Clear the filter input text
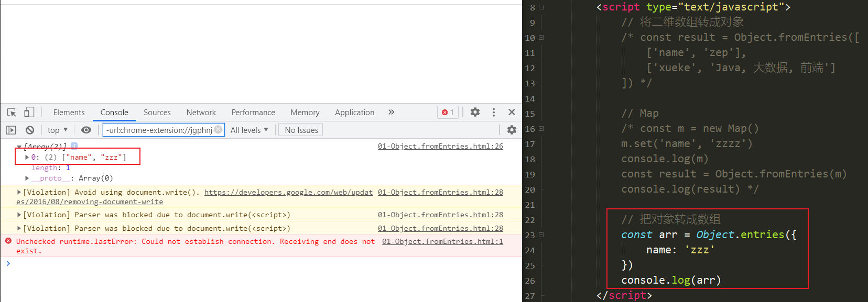 point(219,130)
